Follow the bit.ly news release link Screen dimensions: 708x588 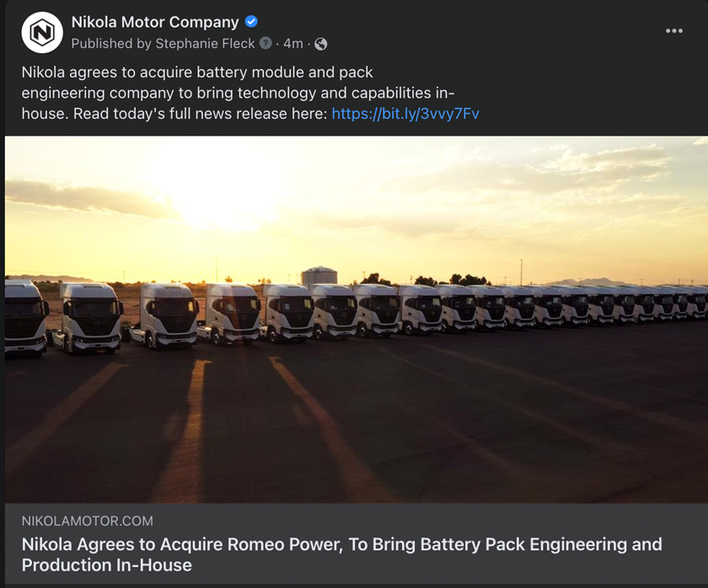405,113
